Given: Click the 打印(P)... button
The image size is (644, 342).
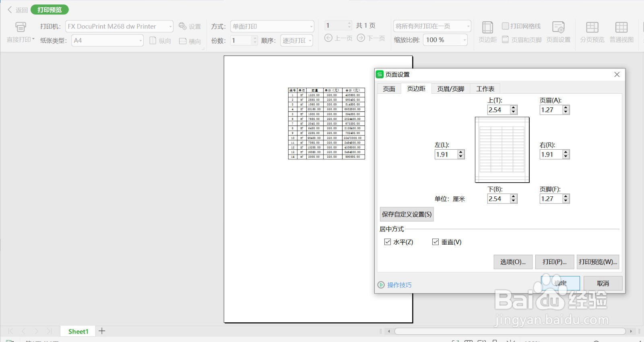Looking at the screenshot, I should pos(554,262).
